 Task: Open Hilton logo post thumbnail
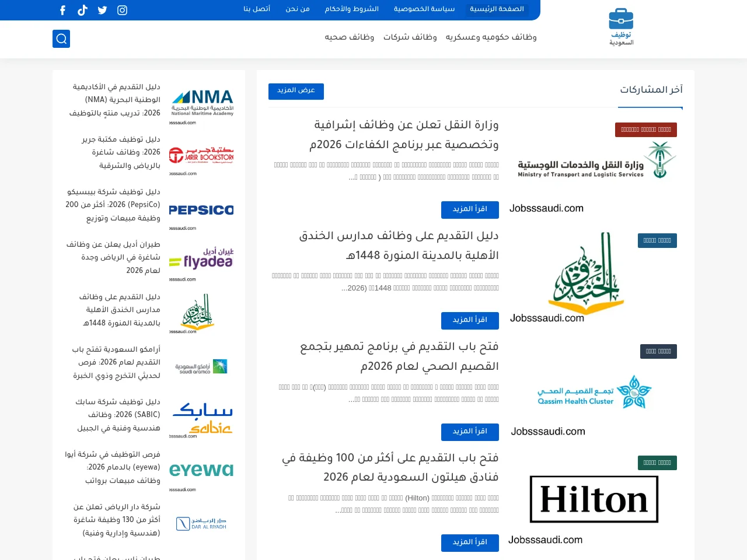click(x=592, y=501)
